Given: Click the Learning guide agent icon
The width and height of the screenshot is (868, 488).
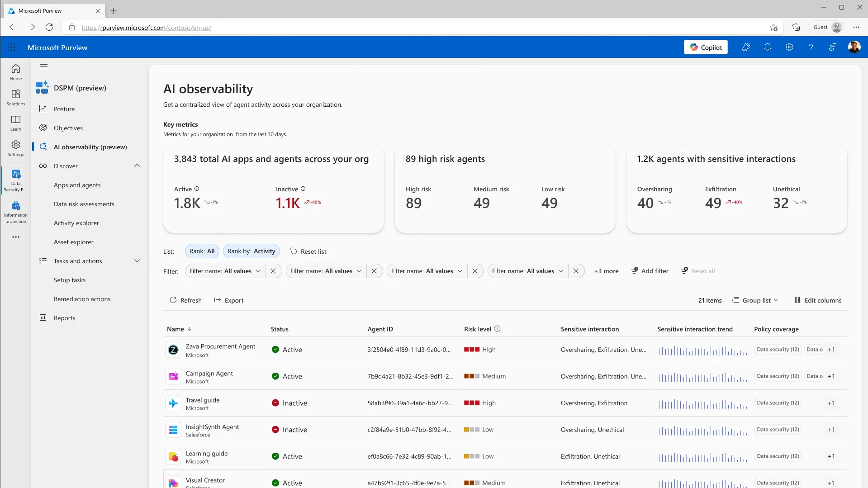Looking at the screenshot, I should coord(173,456).
